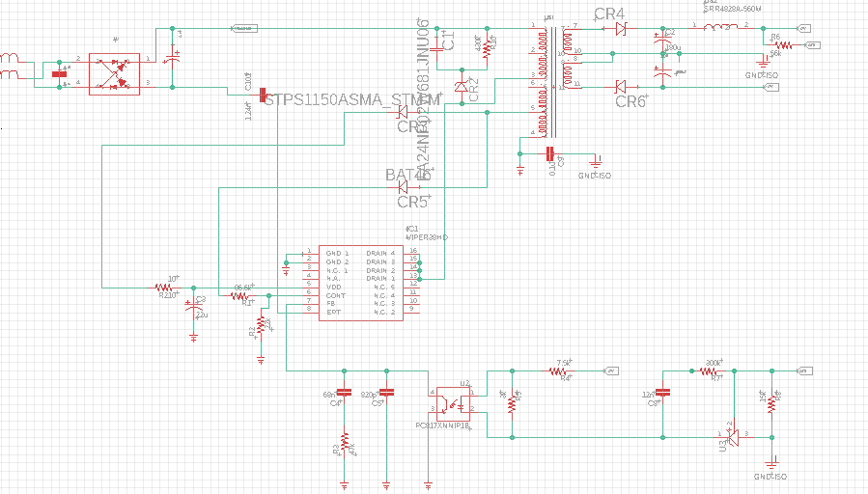The height and width of the screenshot is (494, 868).
Task: Click the FB pin label on IC
Action: 330,304
